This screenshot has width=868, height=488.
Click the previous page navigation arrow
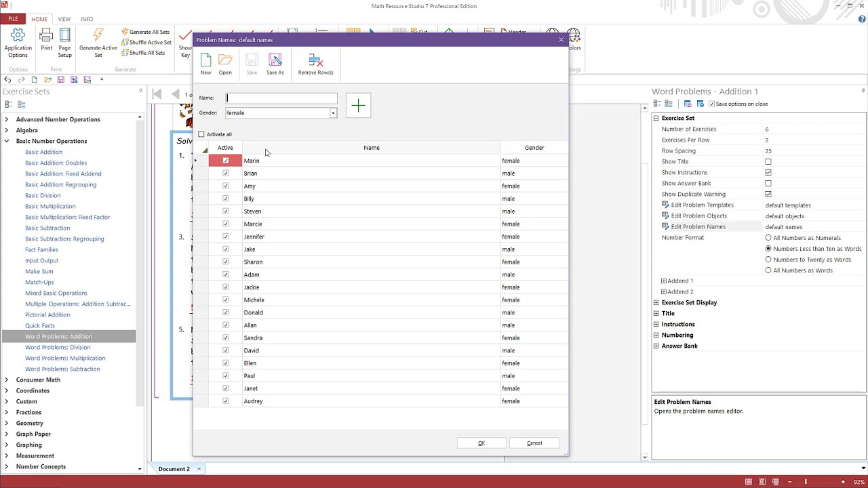pyautogui.click(x=176, y=94)
